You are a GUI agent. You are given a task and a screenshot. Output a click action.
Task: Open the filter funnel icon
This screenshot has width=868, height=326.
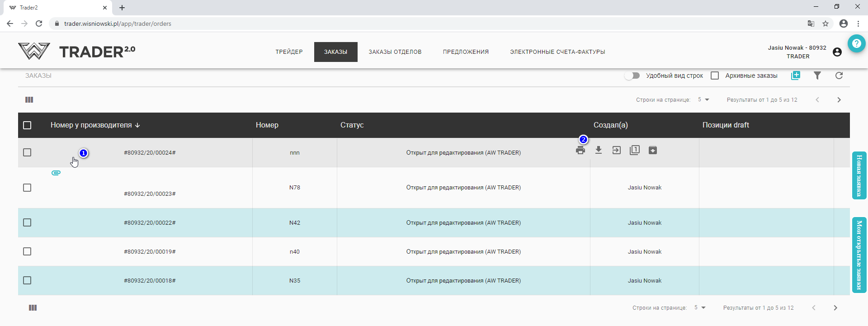pos(817,76)
